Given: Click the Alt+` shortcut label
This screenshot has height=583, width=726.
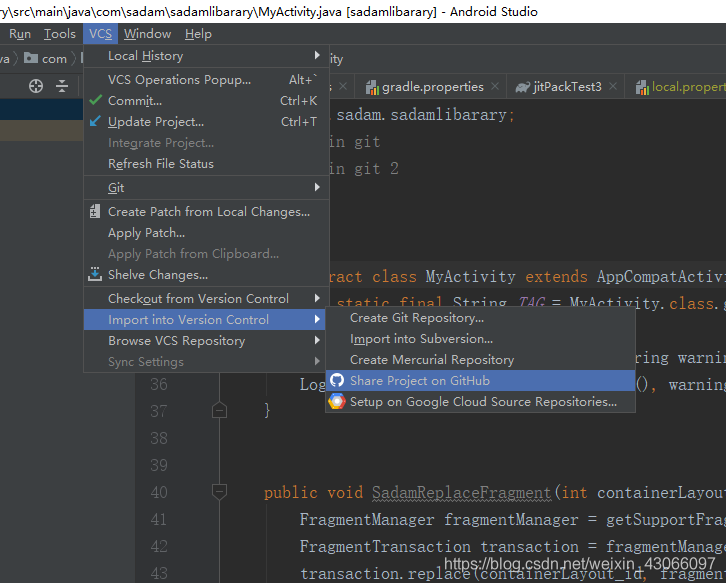Looking at the screenshot, I should click(x=303, y=80).
